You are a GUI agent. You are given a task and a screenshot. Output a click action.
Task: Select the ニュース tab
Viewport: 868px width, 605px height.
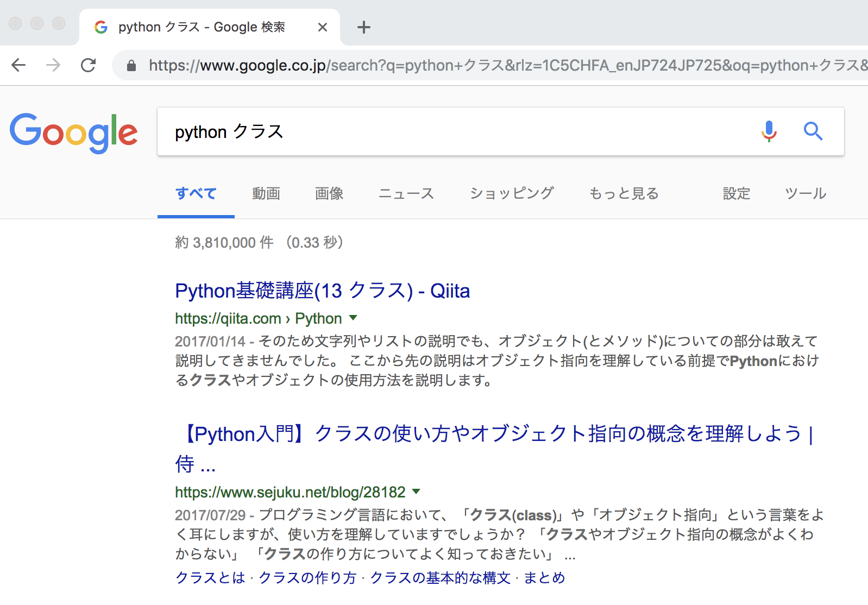406,193
